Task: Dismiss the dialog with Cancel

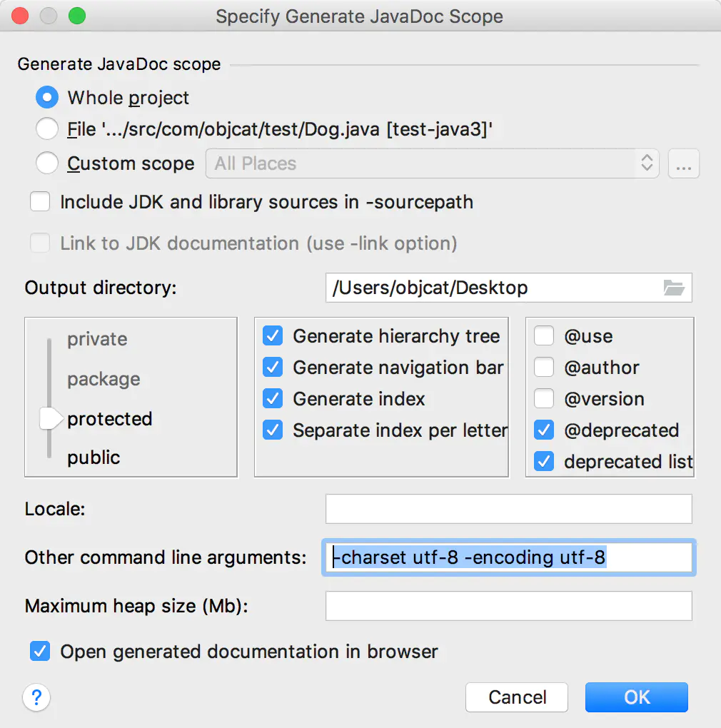Action: (517, 697)
